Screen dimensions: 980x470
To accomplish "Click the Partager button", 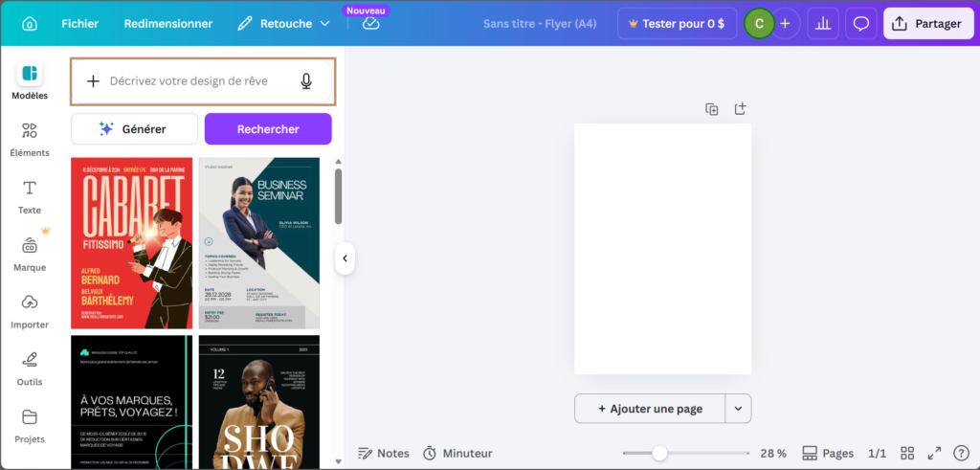I will click(x=928, y=24).
